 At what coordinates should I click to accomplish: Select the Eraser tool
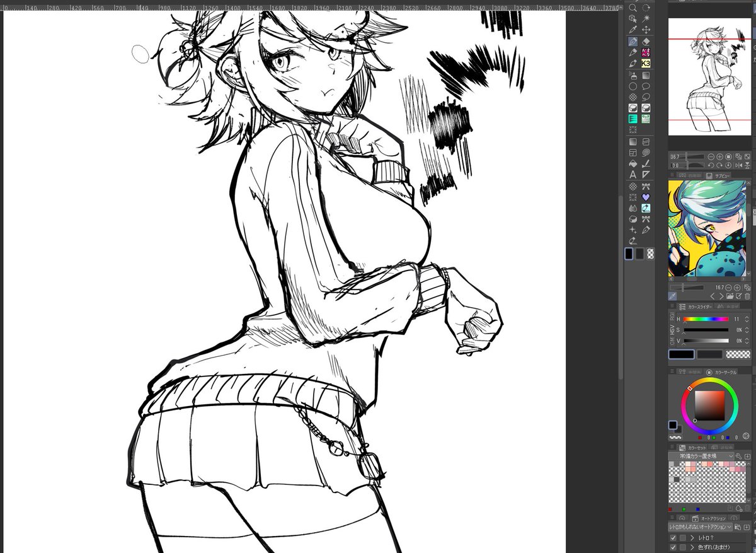[646, 42]
